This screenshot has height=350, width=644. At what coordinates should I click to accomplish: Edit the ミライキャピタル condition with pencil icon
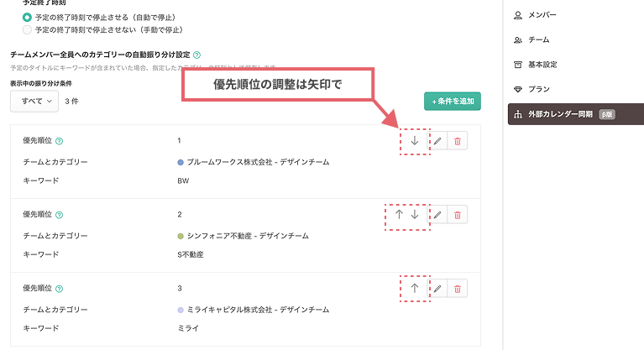pos(437,289)
